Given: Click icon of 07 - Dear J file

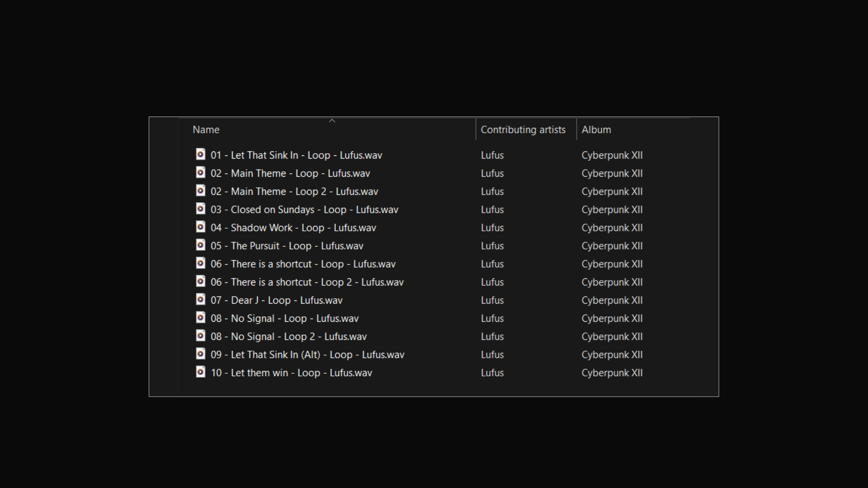Looking at the screenshot, I should click(200, 300).
